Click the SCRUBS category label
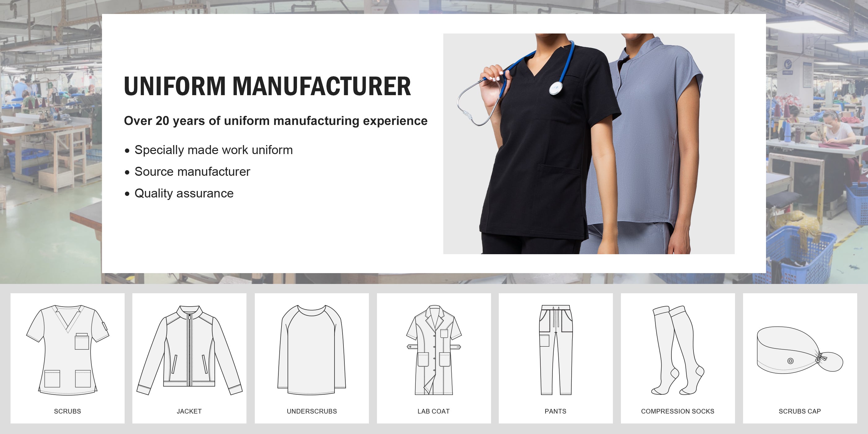The image size is (868, 434). tap(67, 411)
